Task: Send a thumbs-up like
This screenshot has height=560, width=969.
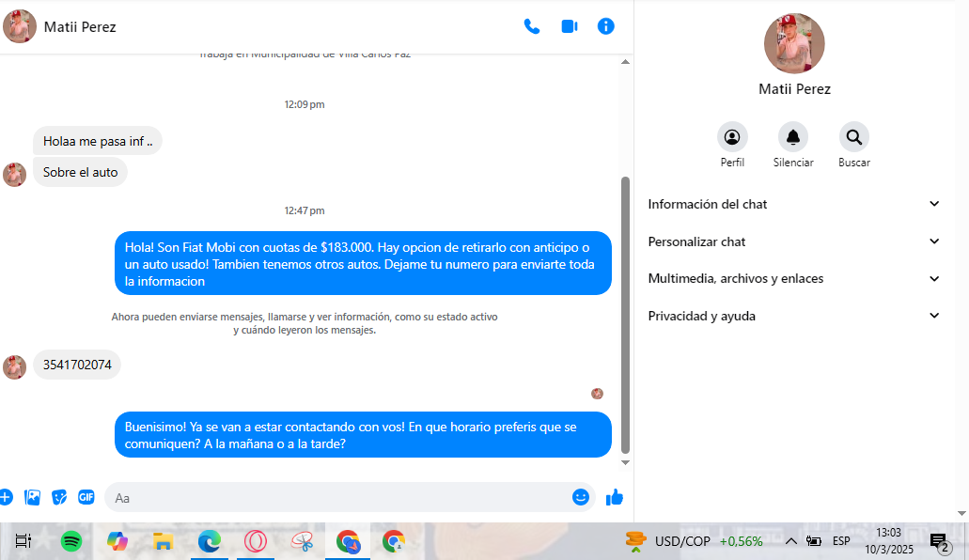Action: 615,497
